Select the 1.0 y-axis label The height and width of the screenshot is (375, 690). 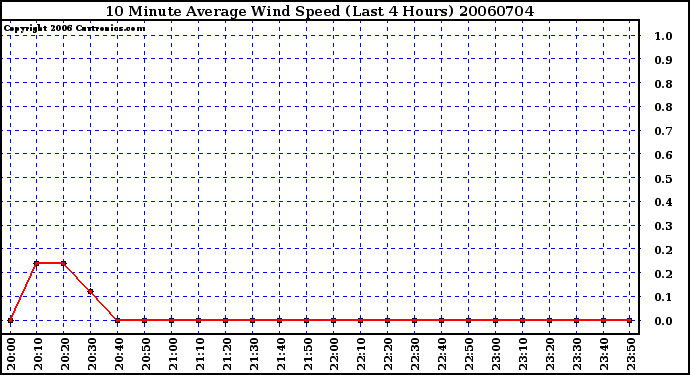pyautogui.click(x=663, y=36)
